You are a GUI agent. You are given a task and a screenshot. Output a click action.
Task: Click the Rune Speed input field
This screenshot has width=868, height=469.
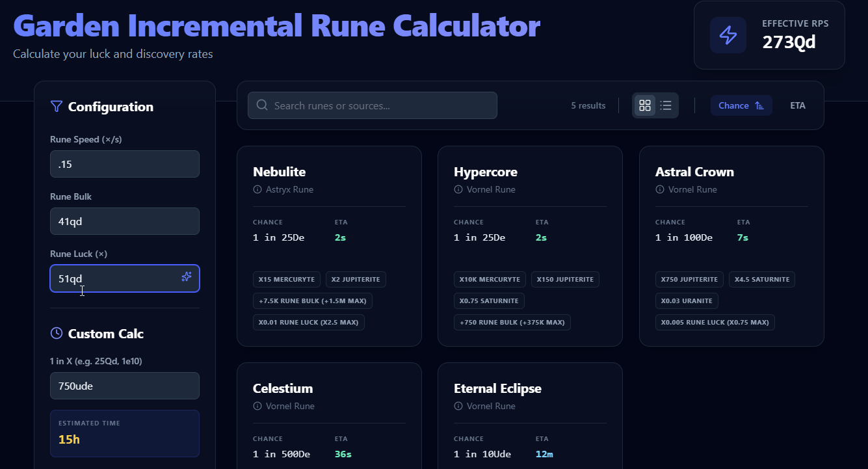pos(124,164)
